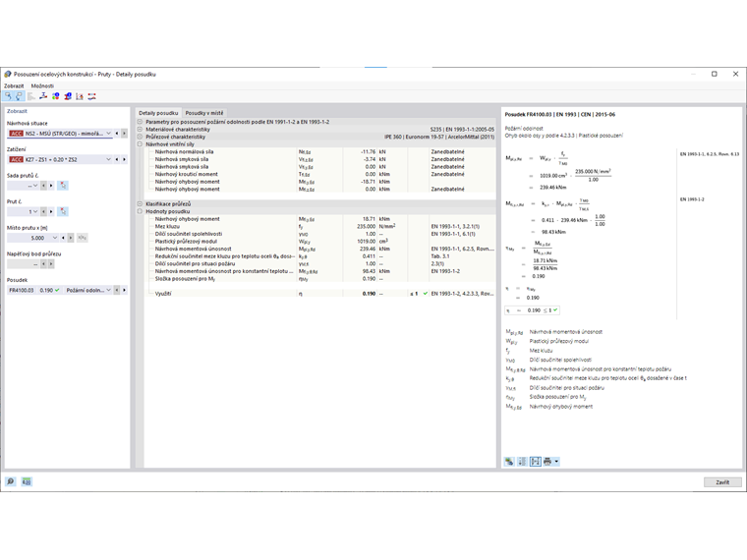The width and height of the screenshot is (747, 560).
Task: Switch to Detaily posudku tab
Action: click(x=158, y=113)
